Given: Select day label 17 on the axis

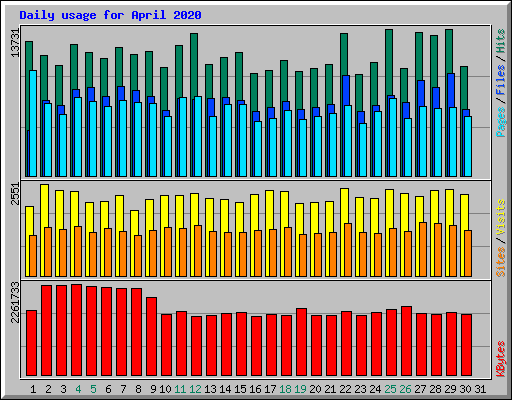Looking at the screenshot, I should click(270, 389).
